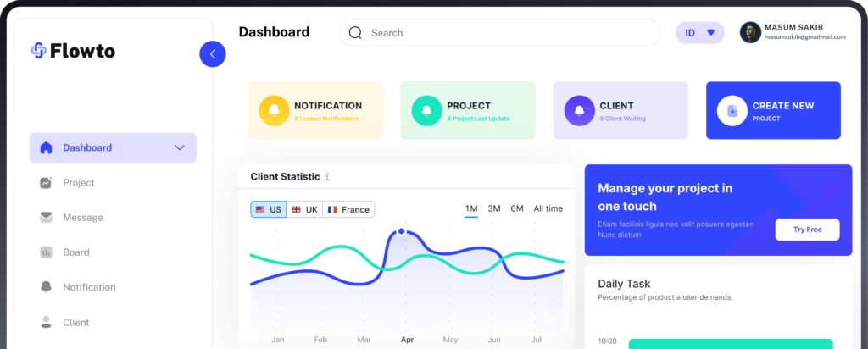Click the April data point on chart

(401, 231)
